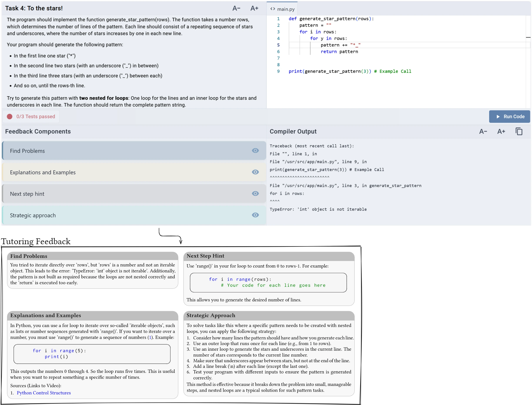Screen dimensions: 532x405
Task: Hide the Next step hint feedback
Action: click(256, 193)
